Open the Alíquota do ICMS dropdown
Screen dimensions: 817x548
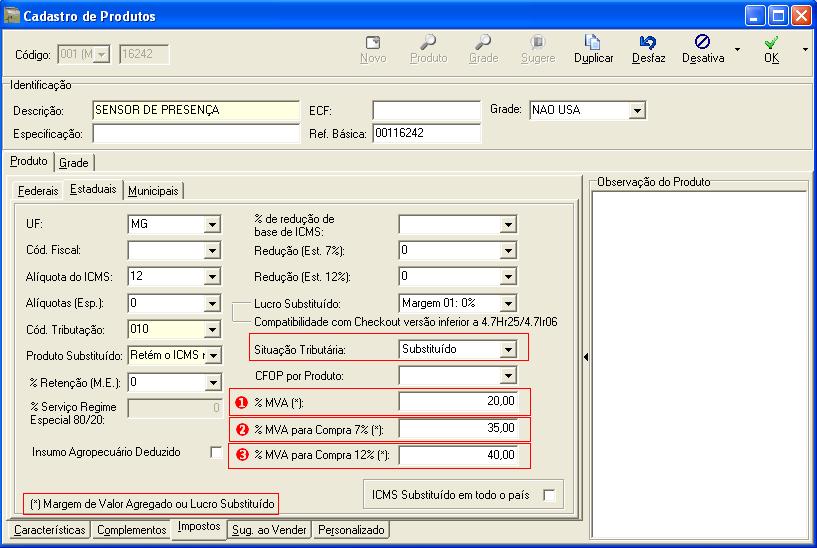point(211,277)
